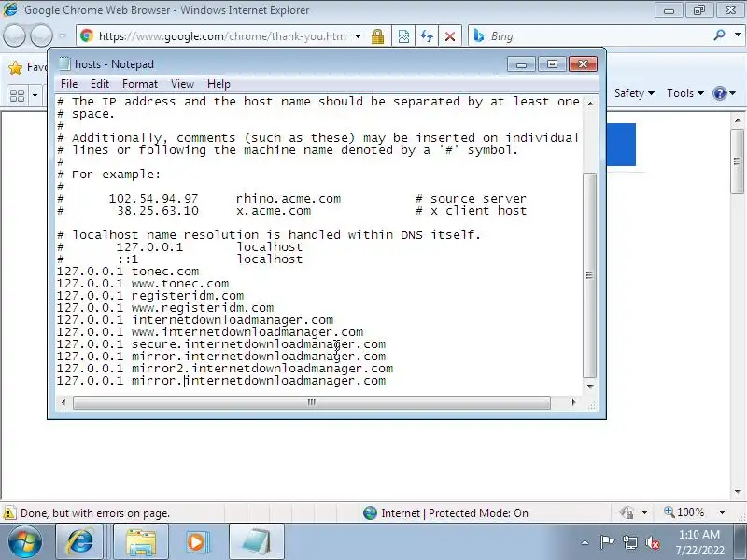747x560 pixels.
Task: Click the 'secure.internetdownloadmanager.com' entry
Action: coord(259,344)
